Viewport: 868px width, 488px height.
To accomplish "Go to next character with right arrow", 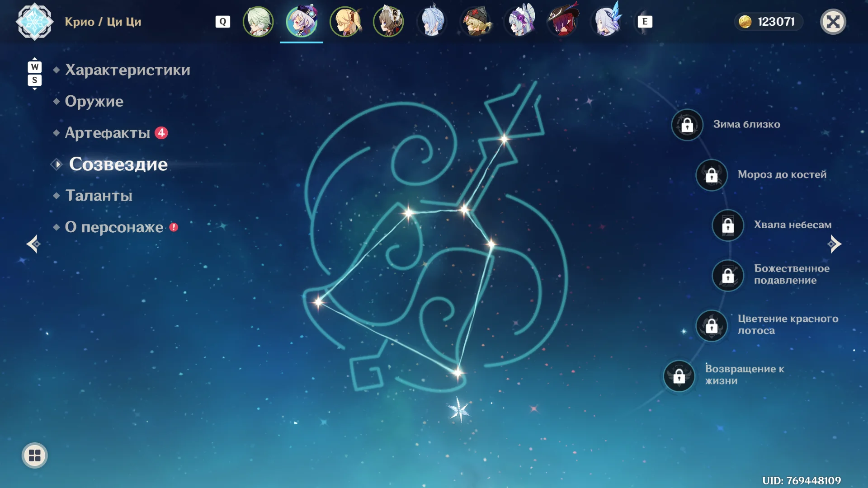I will (834, 244).
